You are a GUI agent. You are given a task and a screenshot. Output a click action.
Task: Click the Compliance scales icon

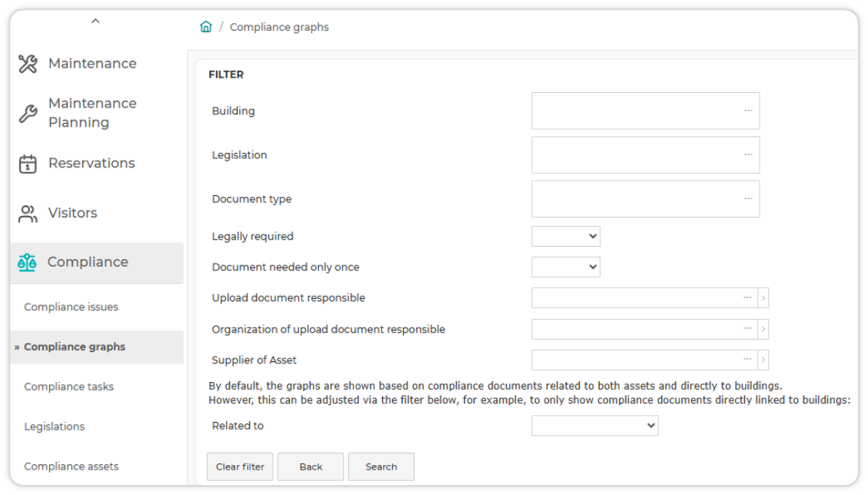27,262
